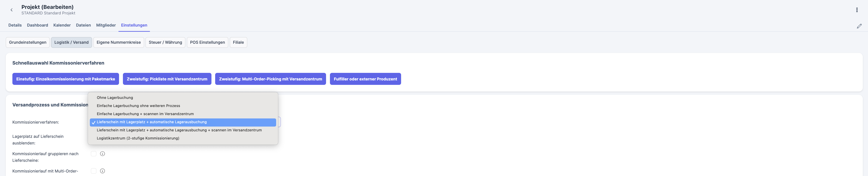Open the Mitglieder tab
Viewport: 868px width, 176px height.
[106, 25]
